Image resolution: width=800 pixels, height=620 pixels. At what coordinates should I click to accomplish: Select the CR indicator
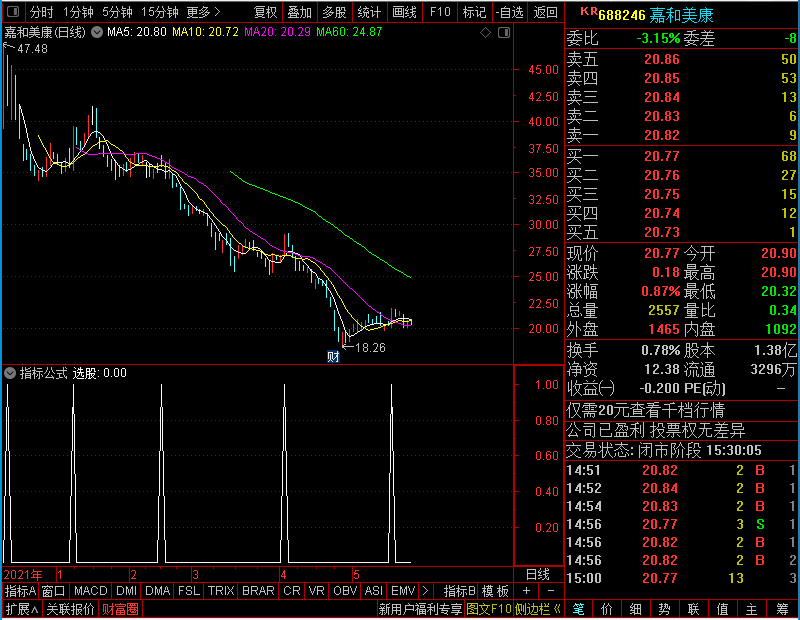[292, 591]
